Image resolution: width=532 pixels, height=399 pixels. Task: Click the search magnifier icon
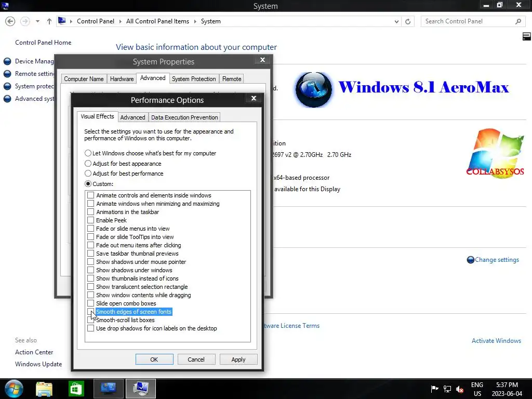(518, 21)
